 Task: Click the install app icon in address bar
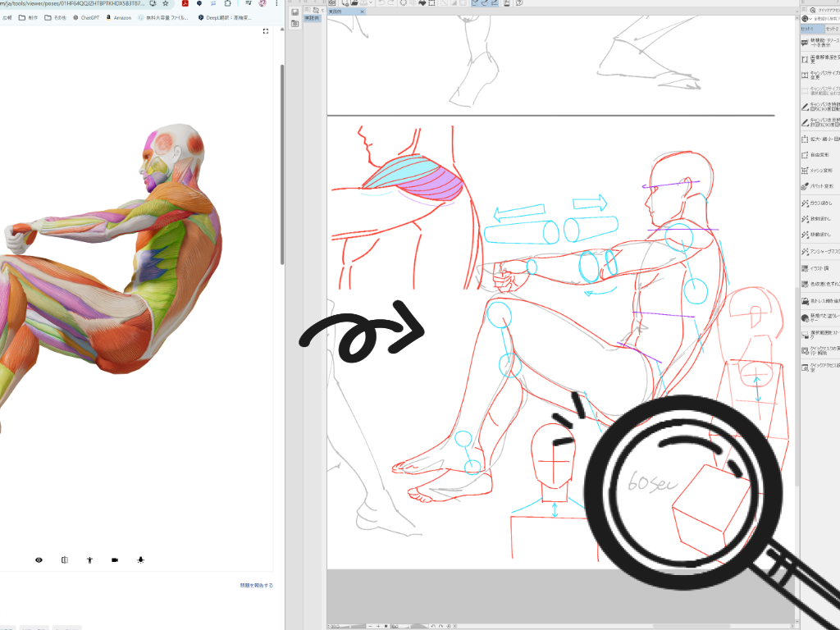(x=153, y=3)
